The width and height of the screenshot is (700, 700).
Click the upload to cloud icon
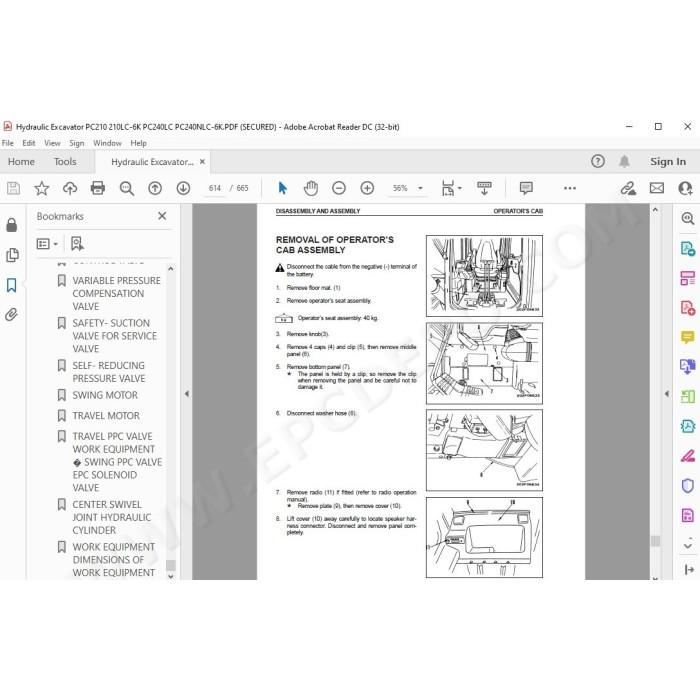click(x=70, y=188)
